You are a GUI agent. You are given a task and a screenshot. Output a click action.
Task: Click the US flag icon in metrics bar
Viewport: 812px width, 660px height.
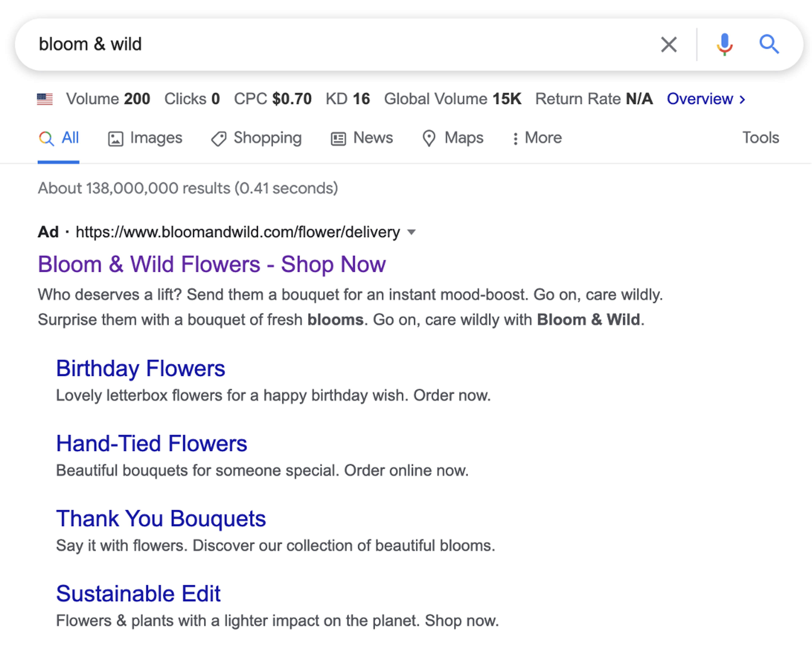click(44, 99)
